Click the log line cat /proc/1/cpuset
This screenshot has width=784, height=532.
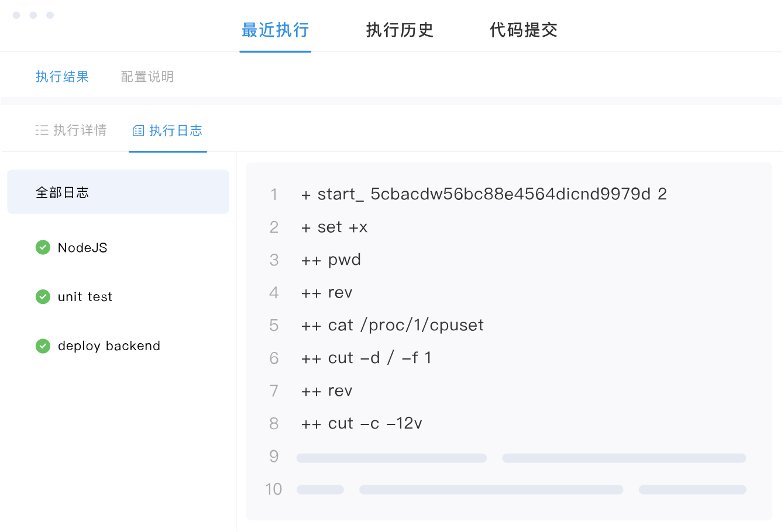393,325
